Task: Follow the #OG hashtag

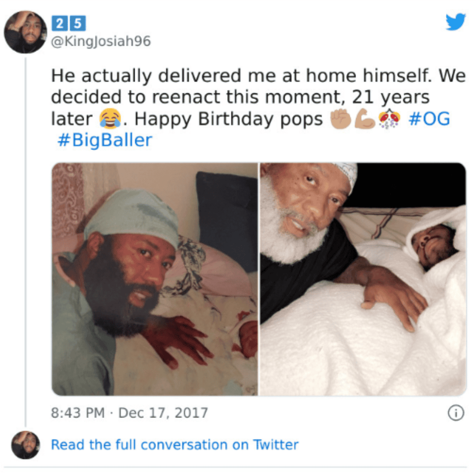Action: pos(429,119)
